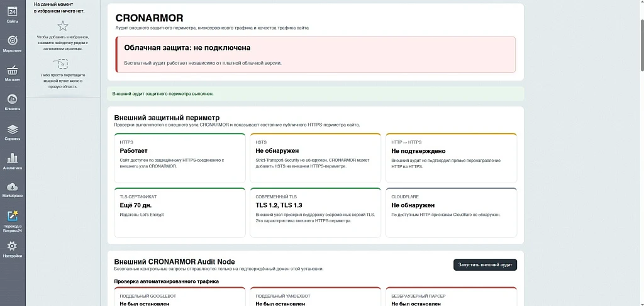Click 'Бесплатный аудит работает независимо' notice text
The image size is (644, 306).
point(203,64)
